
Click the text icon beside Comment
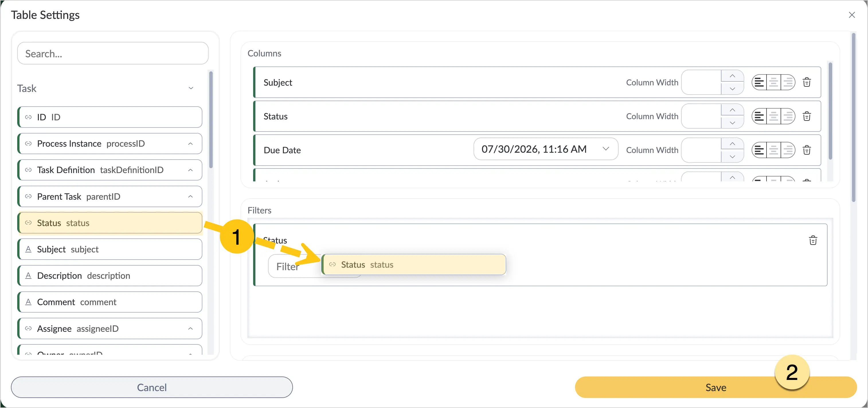(x=28, y=302)
